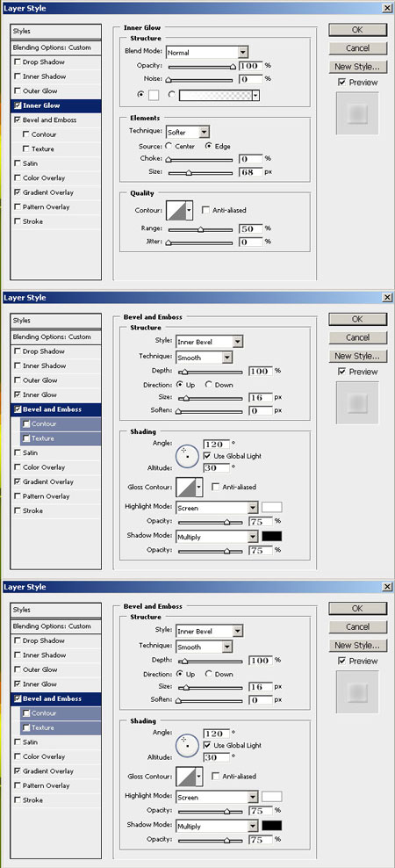Image resolution: width=395 pixels, height=868 pixels.
Task: Click preview thumbnail in the Inner Glow dialog
Action: (357, 113)
